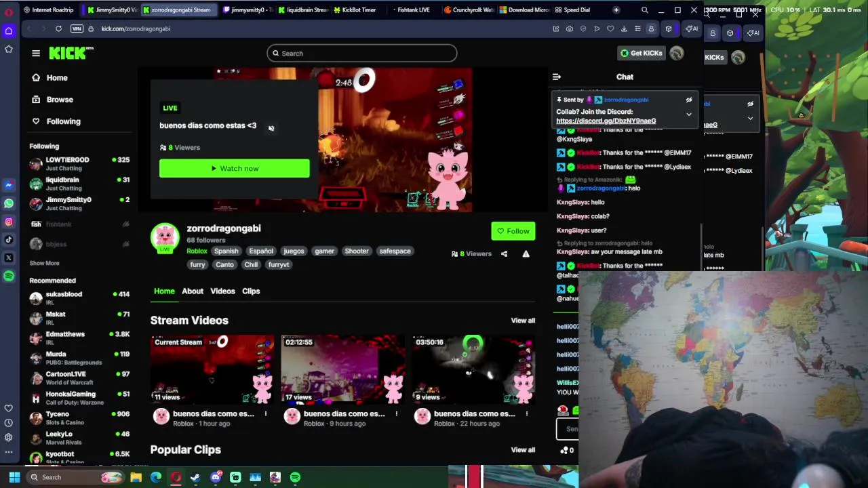Image resolution: width=868 pixels, height=488 pixels.
Task: Open Opera sidebar settings gear
Action: tap(9, 438)
